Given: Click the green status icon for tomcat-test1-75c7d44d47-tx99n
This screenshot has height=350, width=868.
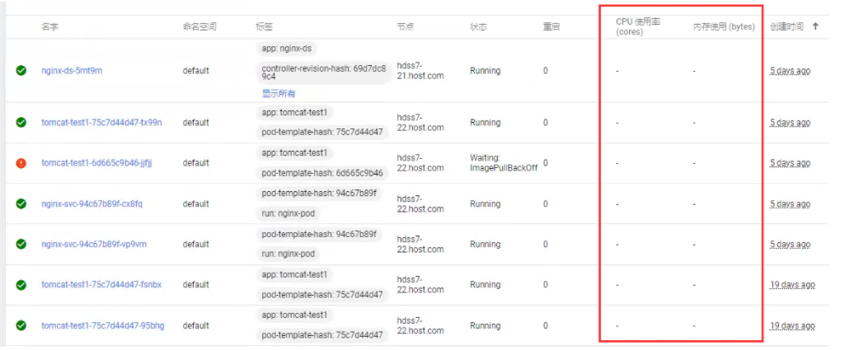Looking at the screenshot, I should pyautogui.click(x=21, y=122).
